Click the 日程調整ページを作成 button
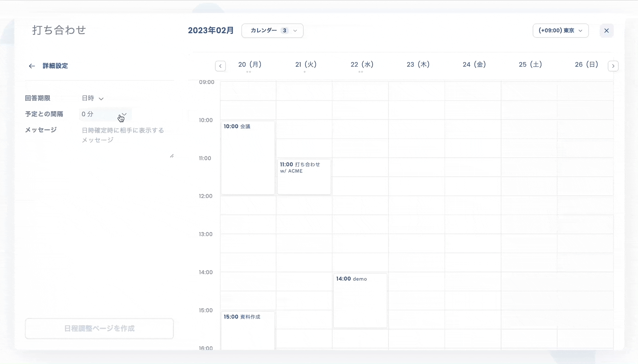The image size is (638, 364). point(99,328)
